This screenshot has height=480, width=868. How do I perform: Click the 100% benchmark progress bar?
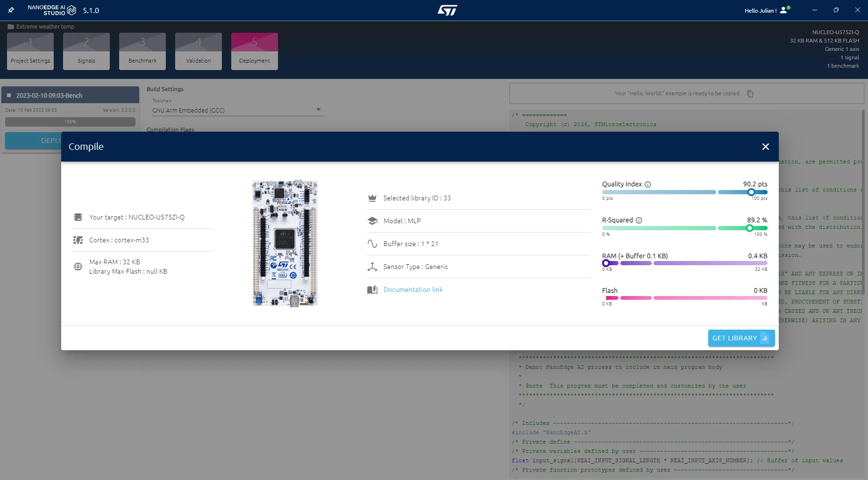70,122
